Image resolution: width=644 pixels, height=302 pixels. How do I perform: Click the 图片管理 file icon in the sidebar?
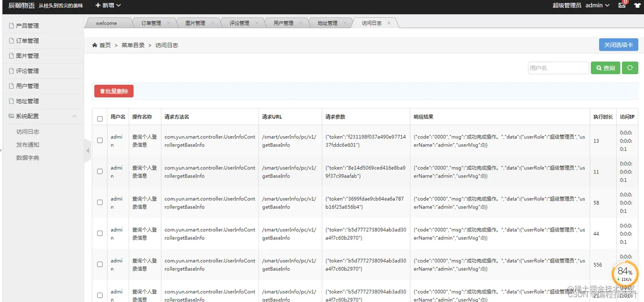(x=11, y=56)
